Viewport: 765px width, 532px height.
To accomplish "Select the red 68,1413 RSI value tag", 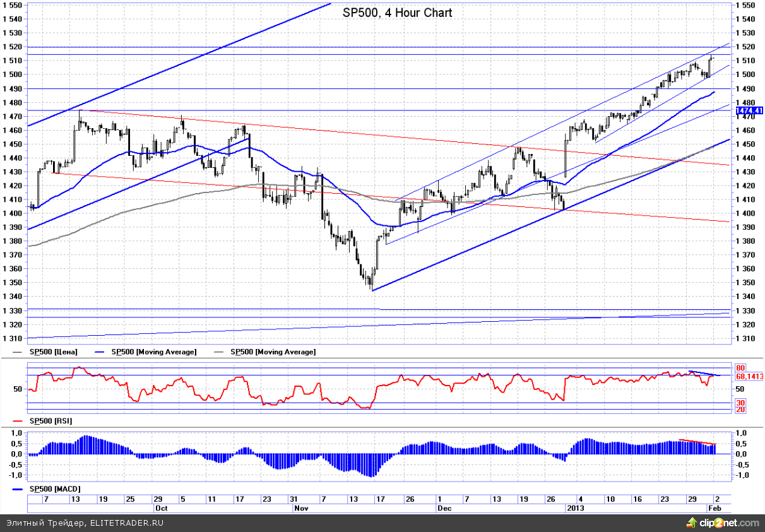I will tap(749, 376).
